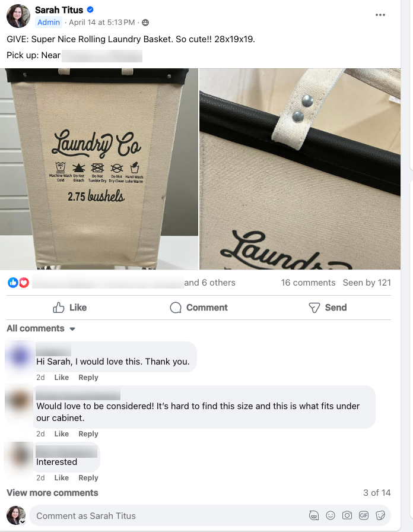
Task: Attach a photo using camera icon
Action: click(347, 515)
